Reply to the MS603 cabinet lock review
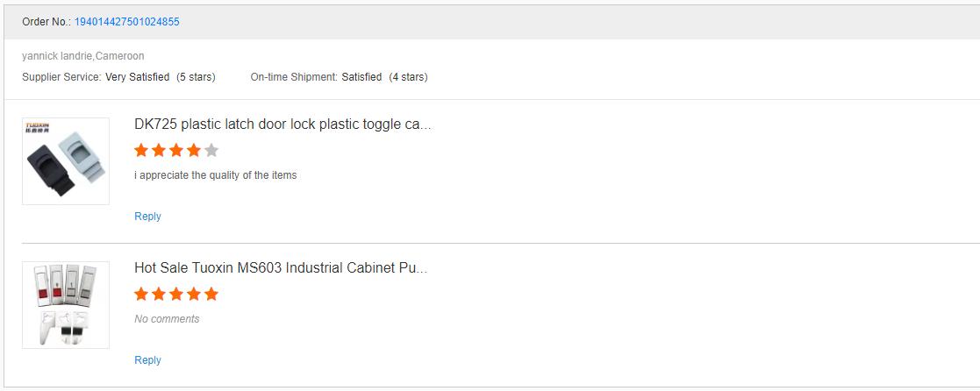Screen dimensions: 980x391 147,359
